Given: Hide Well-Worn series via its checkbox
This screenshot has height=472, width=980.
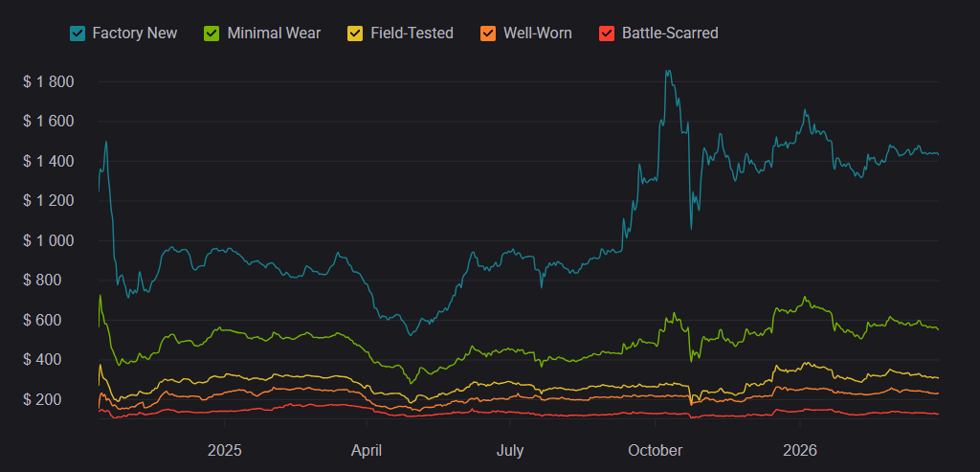Looking at the screenshot, I should point(488,34).
